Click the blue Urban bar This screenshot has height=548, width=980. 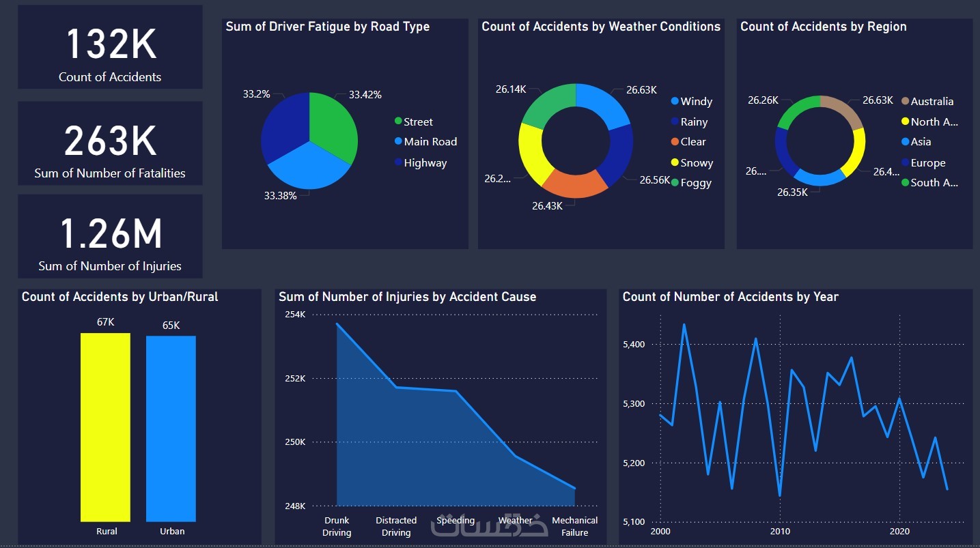click(x=171, y=429)
